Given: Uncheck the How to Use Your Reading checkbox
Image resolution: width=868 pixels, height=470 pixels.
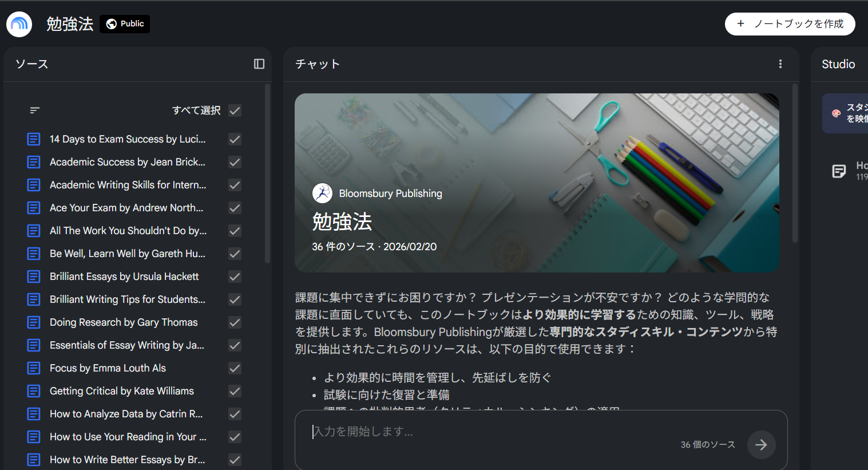Looking at the screenshot, I should [x=235, y=437].
